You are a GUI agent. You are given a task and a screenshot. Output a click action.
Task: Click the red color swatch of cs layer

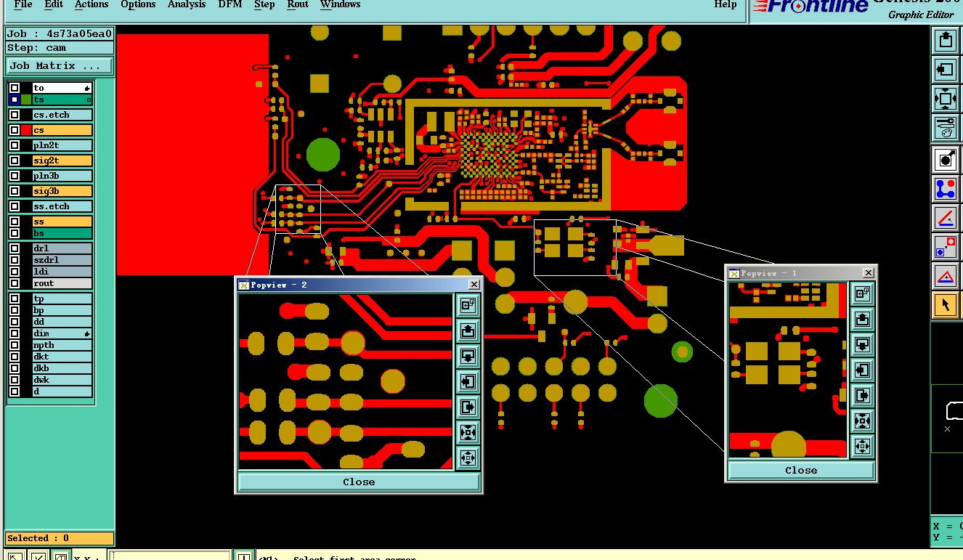point(26,130)
